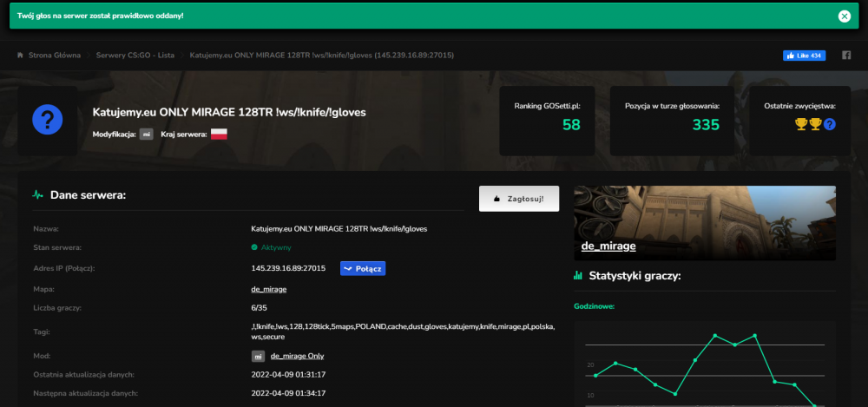Click the Facebook Like 434 button
This screenshot has height=407, width=868.
pyautogui.click(x=804, y=56)
